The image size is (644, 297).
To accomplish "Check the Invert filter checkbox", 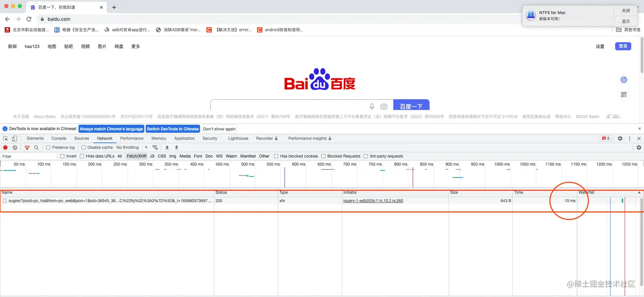I will pos(63,156).
